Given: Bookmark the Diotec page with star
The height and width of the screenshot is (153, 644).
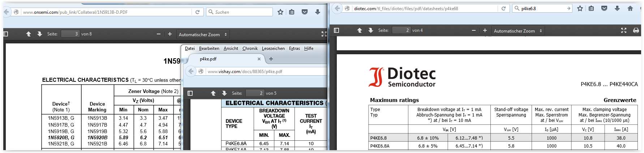Looking at the screenshot, I should tap(580, 8).
